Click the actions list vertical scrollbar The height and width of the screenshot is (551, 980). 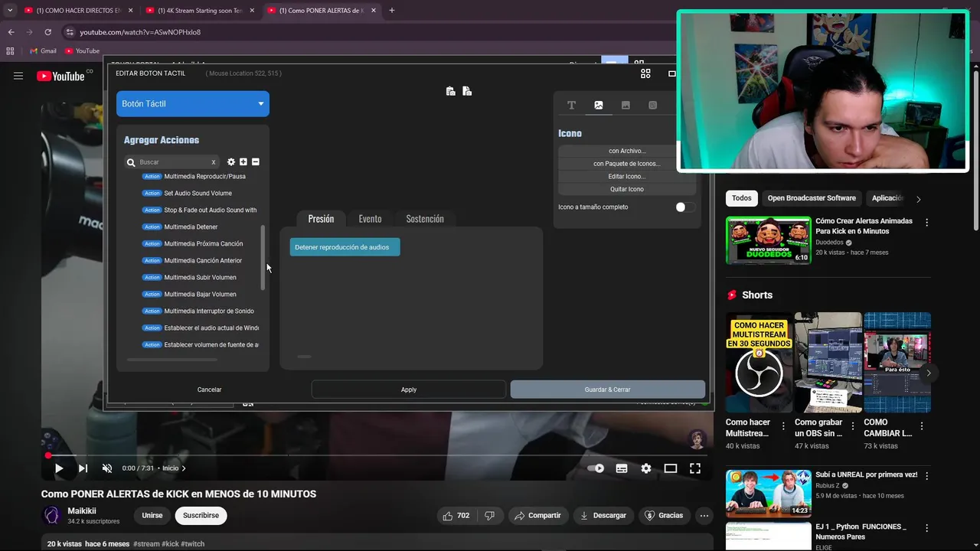pos(263,257)
